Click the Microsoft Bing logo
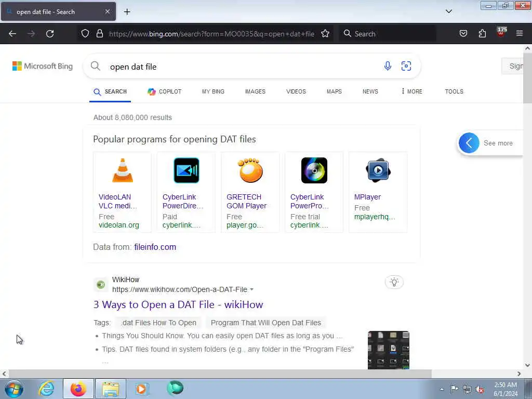 tap(43, 66)
